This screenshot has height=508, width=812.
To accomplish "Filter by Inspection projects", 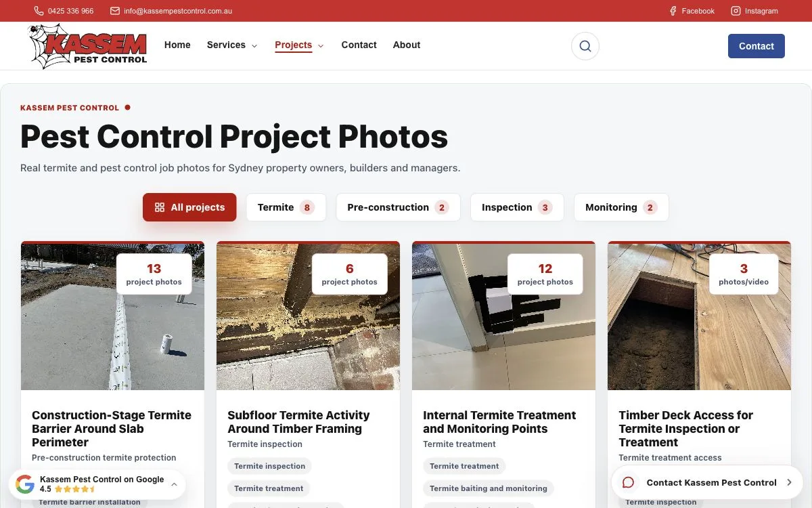I will click(x=517, y=207).
